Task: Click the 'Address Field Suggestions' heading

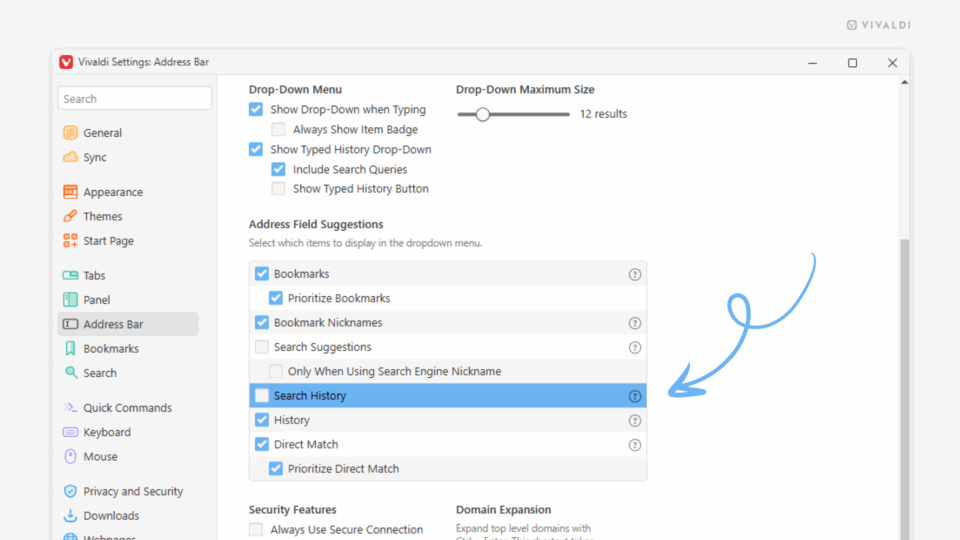Action: tap(316, 224)
